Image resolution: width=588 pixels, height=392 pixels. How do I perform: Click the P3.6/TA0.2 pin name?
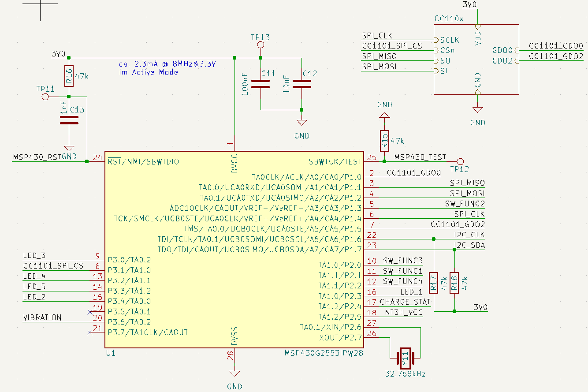click(x=129, y=322)
